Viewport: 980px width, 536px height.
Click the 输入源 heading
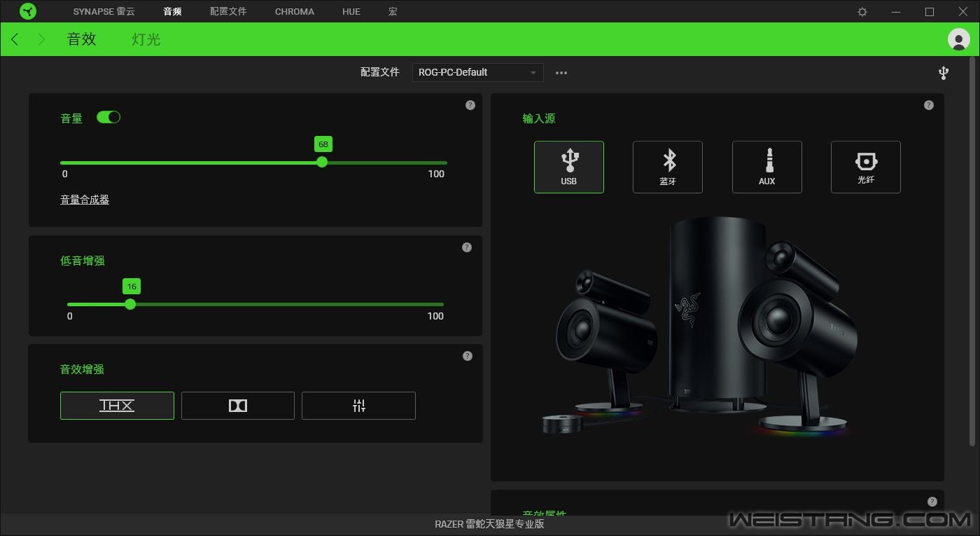[539, 118]
